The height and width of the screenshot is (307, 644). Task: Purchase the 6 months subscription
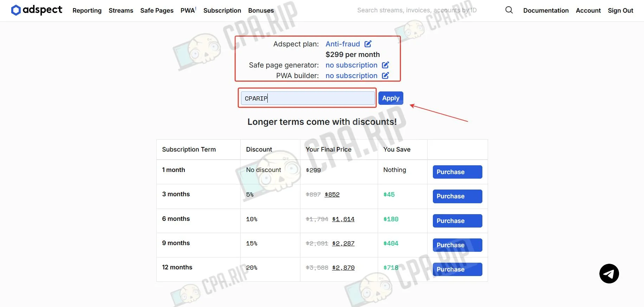pos(457,221)
